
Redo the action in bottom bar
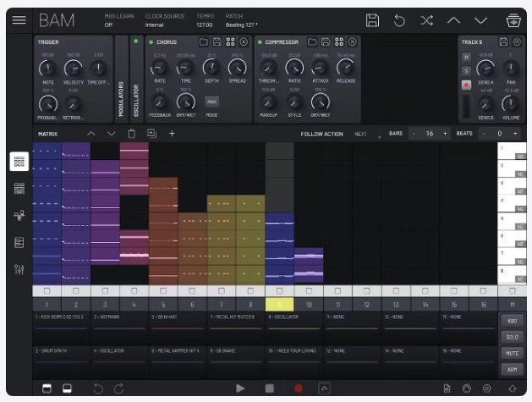tap(118, 388)
